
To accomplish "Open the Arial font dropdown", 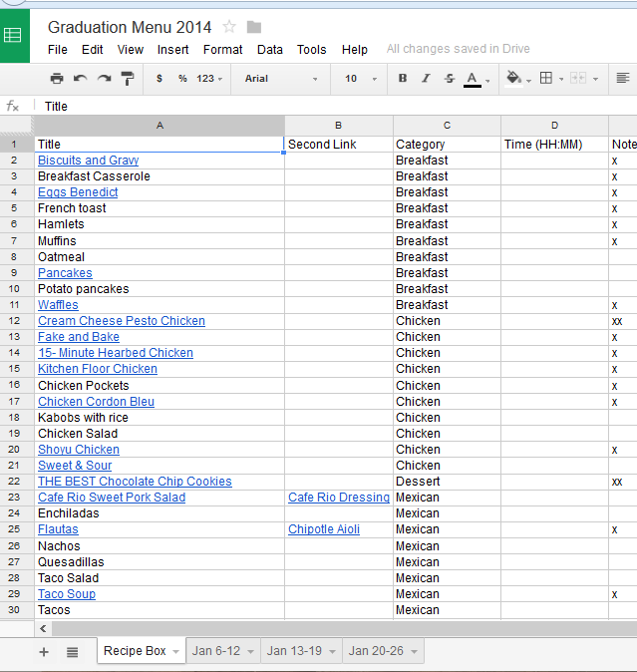I will 281,79.
